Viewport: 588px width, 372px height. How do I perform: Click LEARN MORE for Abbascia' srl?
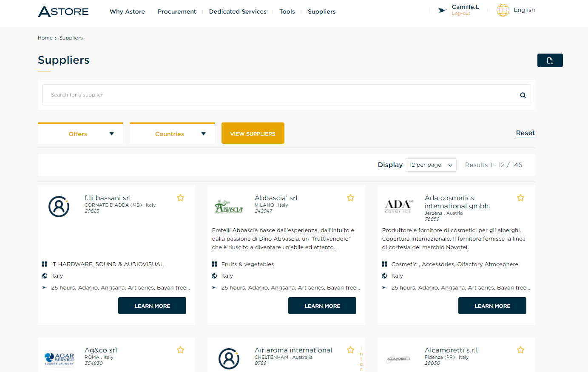(322, 306)
